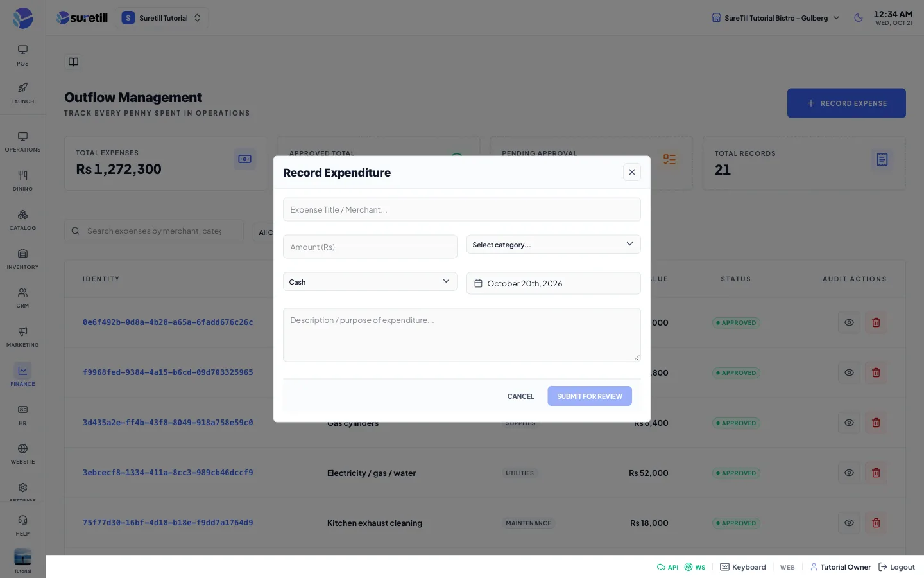Delete expense 3d435a2e trash icon
This screenshot has height=578, width=924.
(876, 423)
